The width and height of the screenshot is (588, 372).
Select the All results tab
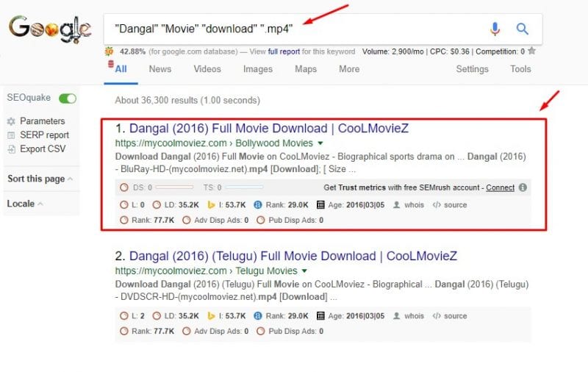(121, 69)
